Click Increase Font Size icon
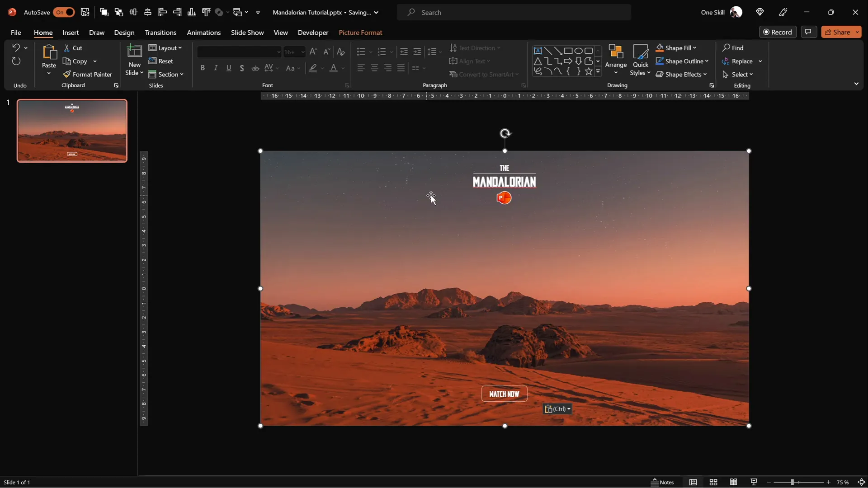This screenshot has width=868, height=488. pos(313,52)
